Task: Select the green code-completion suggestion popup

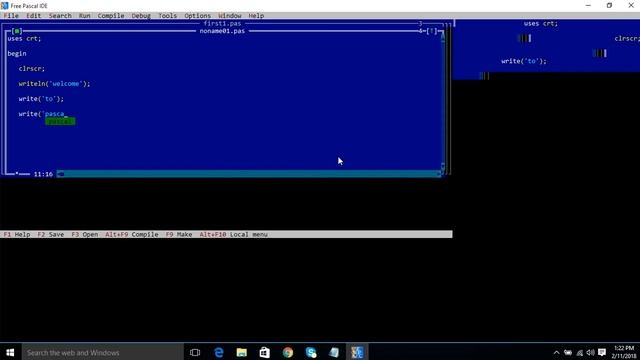Action: tap(60, 121)
